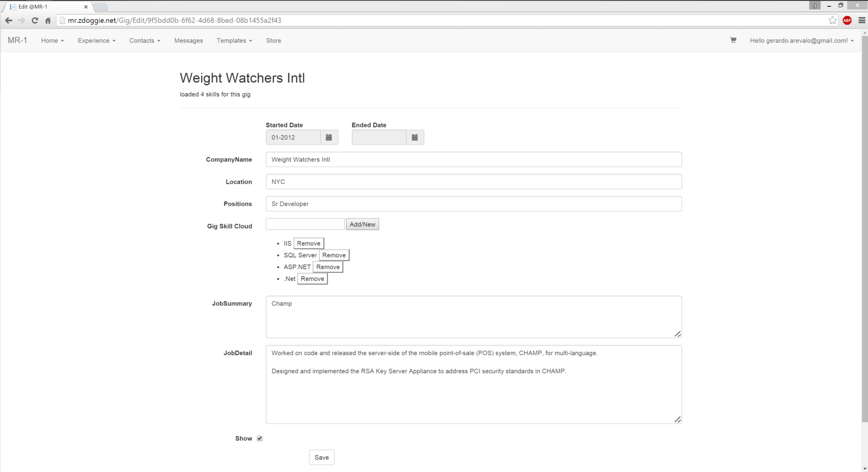Viewport: 868px width, 472px height.
Task: Click the page scrollbar up arrow
Action: tap(864, 33)
